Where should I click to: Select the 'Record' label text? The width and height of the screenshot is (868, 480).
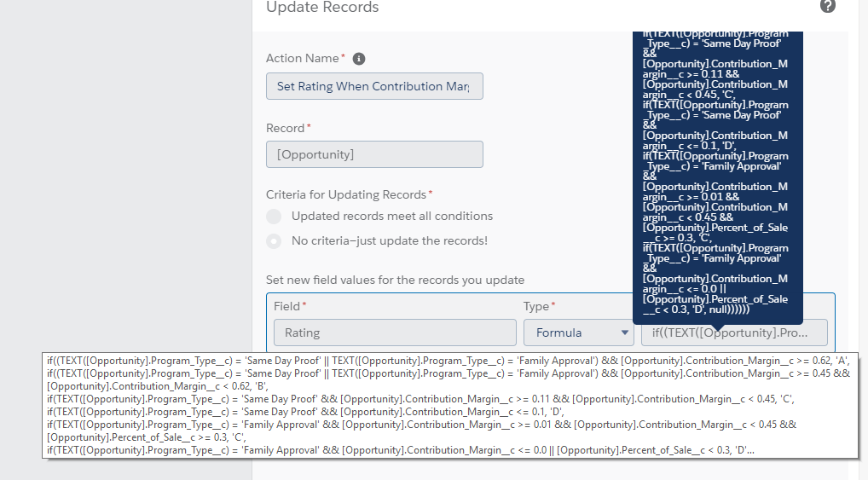pos(285,128)
